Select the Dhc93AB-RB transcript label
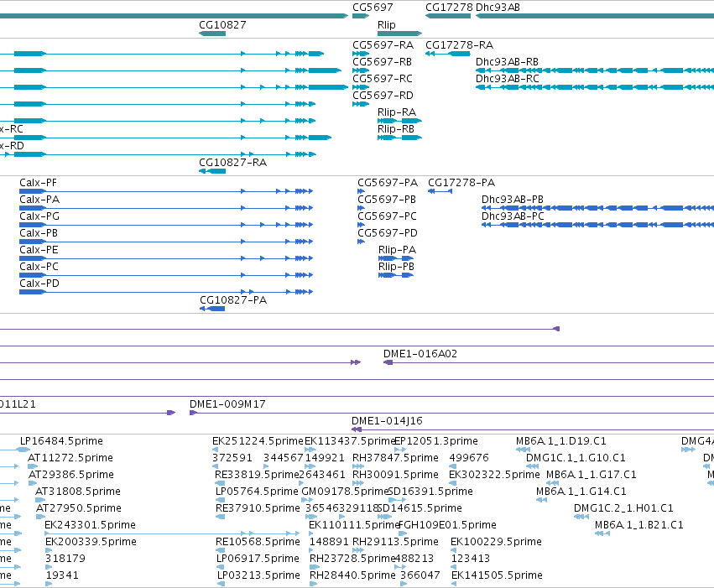 tap(508, 62)
